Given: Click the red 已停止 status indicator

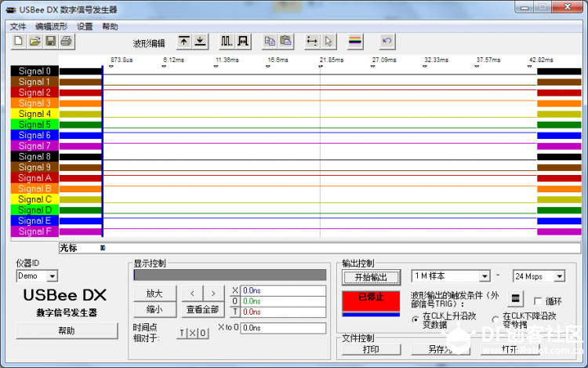Looking at the screenshot, I should [371, 301].
